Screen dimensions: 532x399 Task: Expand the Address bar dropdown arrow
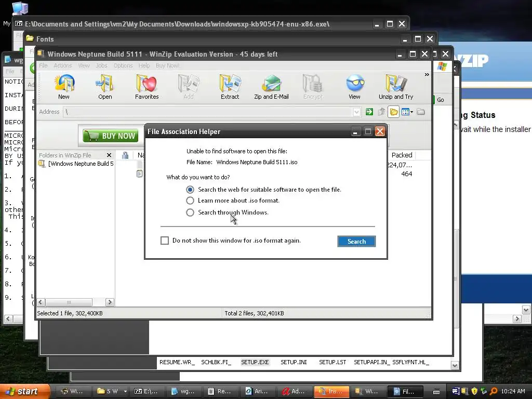click(356, 112)
